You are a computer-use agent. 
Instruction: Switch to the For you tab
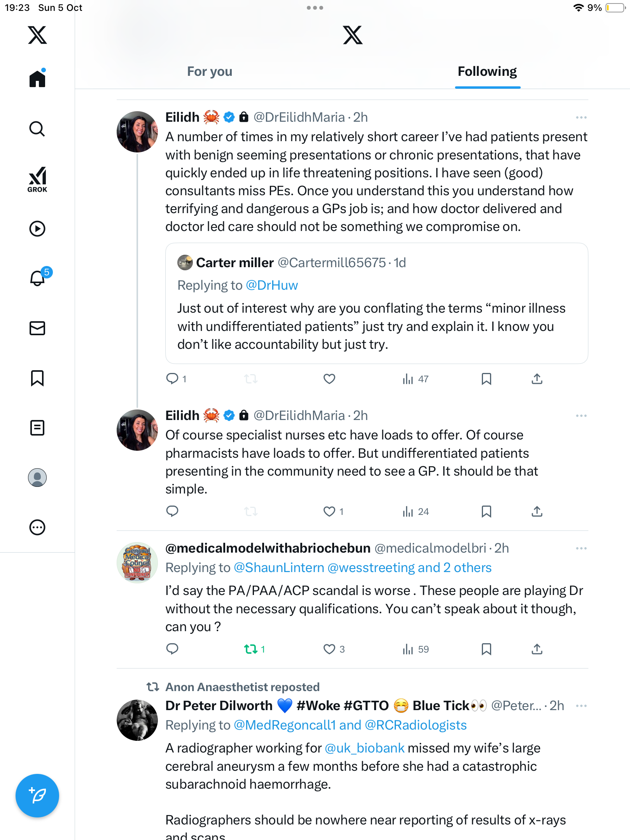(210, 72)
